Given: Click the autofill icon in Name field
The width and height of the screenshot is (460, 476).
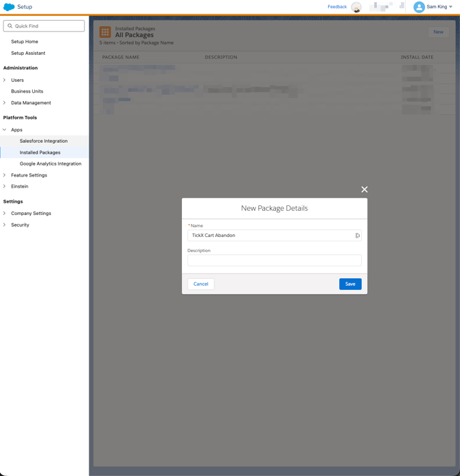Looking at the screenshot, I should coord(357,236).
